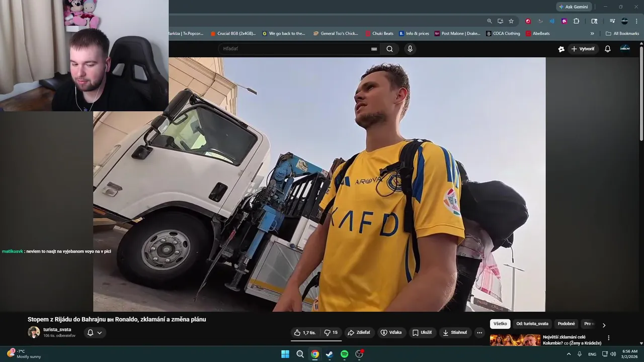
Task: Open the Chrome profile avatar
Action: 624,21
